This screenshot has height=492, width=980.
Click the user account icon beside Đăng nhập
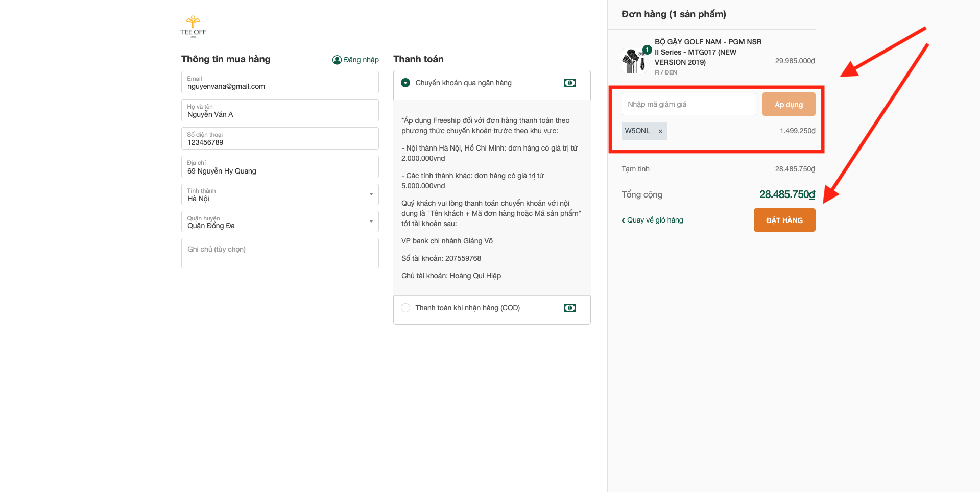337,60
